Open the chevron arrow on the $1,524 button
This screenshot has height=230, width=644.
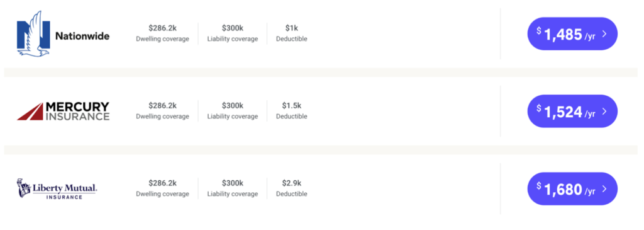[x=604, y=111]
